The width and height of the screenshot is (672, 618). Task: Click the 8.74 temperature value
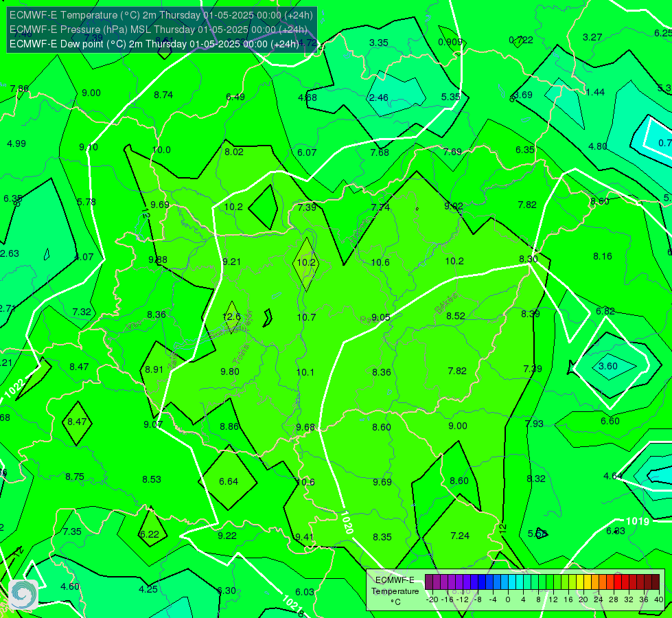pos(163,95)
